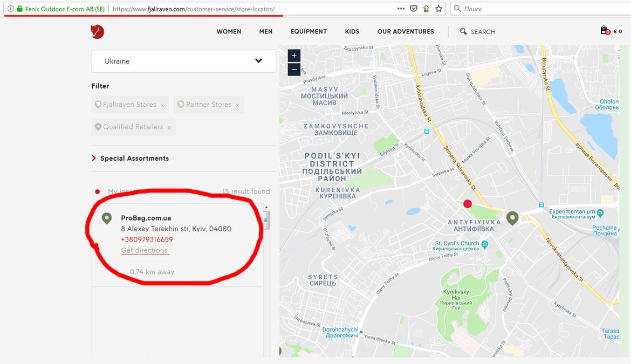The width and height of the screenshot is (631, 364).
Task: Open Get directions link
Action: tap(144, 250)
